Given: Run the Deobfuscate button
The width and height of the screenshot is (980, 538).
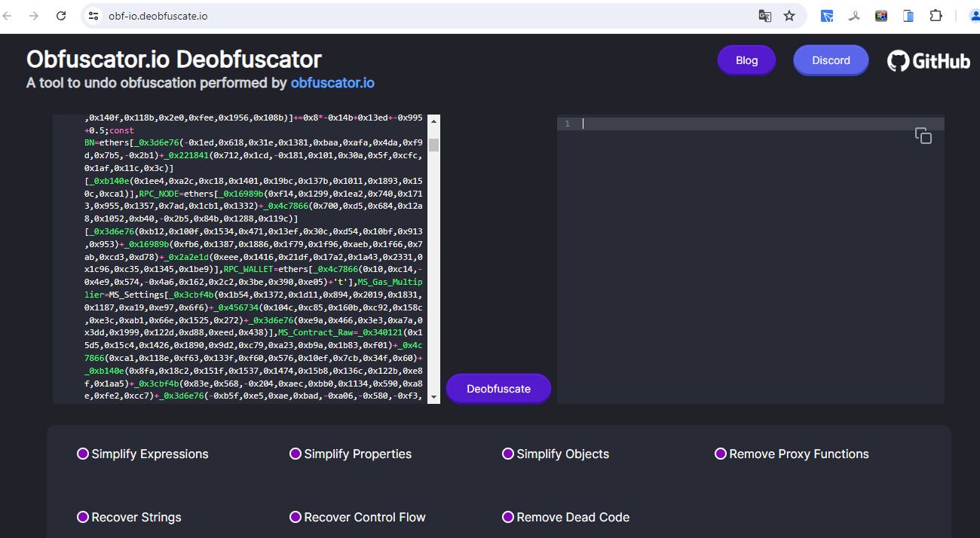Looking at the screenshot, I should click(498, 389).
